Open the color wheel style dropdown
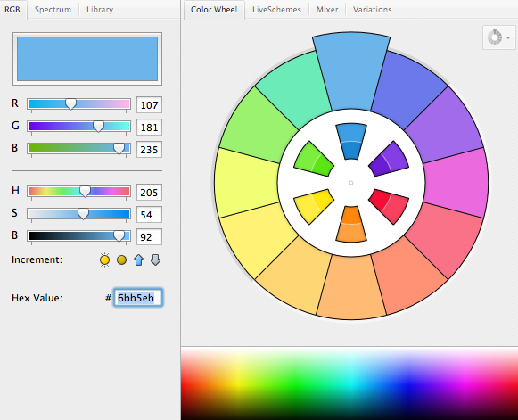The image size is (518, 420). click(x=499, y=37)
